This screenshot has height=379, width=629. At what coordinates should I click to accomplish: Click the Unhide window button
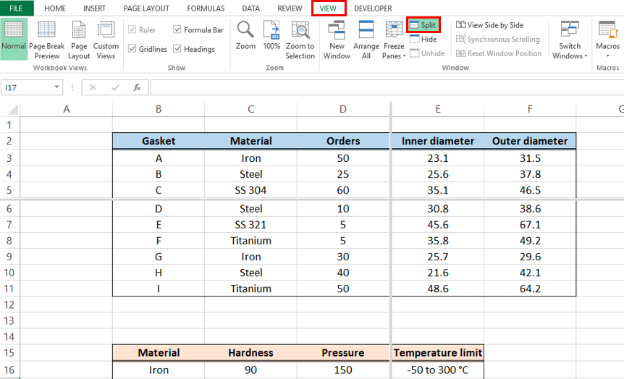point(427,53)
